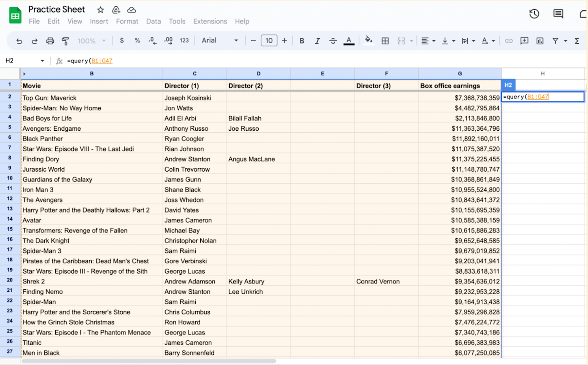This screenshot has width=588, height=365.
Task: Format as currency with dollar icon
Action: 122,40
